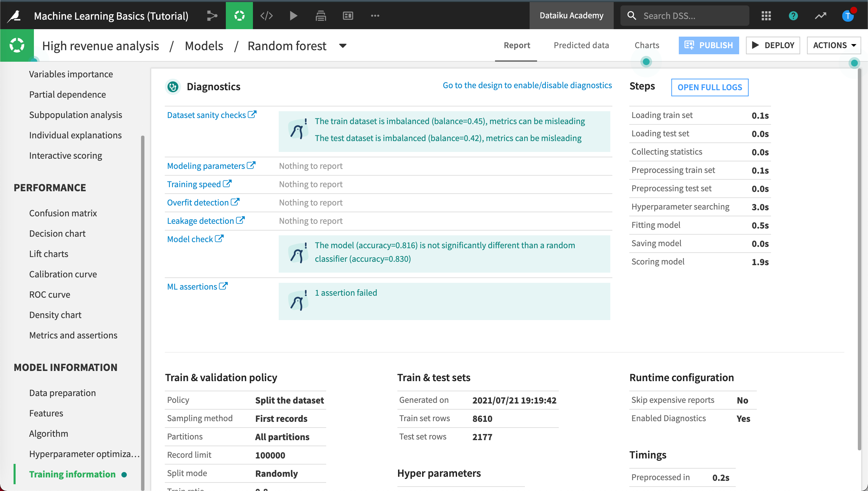868x491 pixels.
Task: Click the code editor icon in toolbar
Action: (x=267, y=16)
